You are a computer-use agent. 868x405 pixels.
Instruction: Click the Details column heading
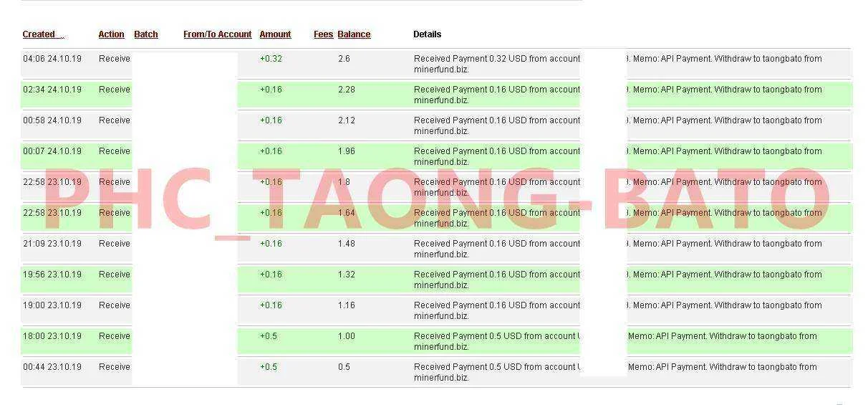click(x=428, y=34)
